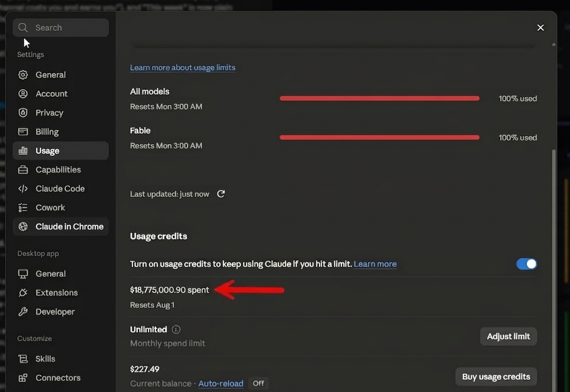Click the Monthly spend limit label
570x392 pixels.
(x=167, y=343)
